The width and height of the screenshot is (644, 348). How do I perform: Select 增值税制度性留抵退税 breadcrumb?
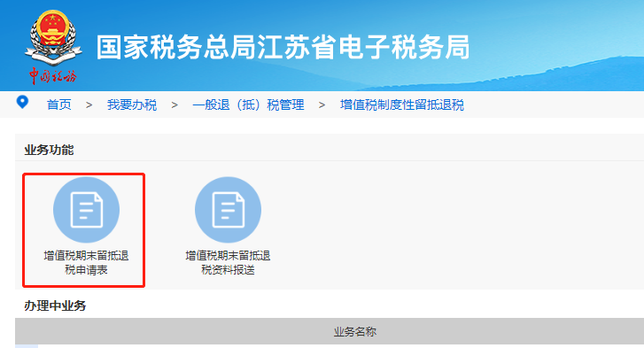pyautogui.click(x=401, y=104)
